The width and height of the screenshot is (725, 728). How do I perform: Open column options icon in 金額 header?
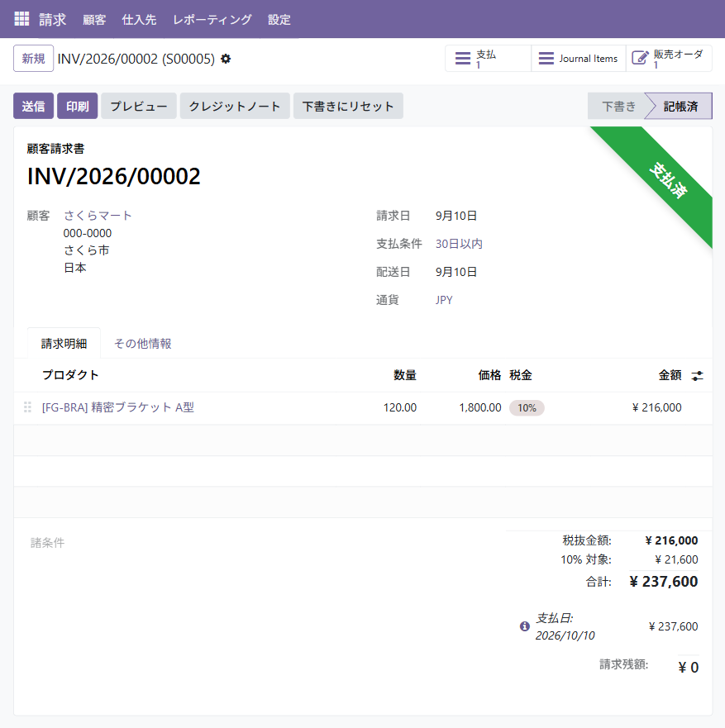(697, 376)
